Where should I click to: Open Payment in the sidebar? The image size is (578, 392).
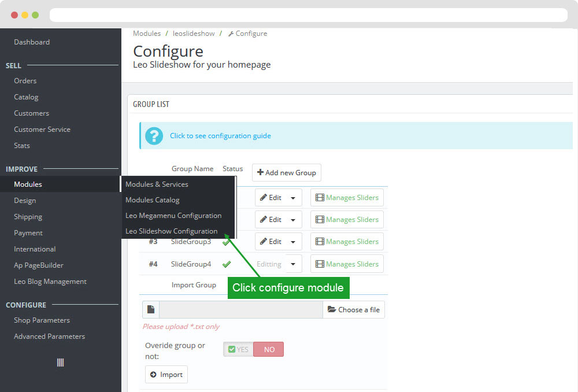coord(28,233)
